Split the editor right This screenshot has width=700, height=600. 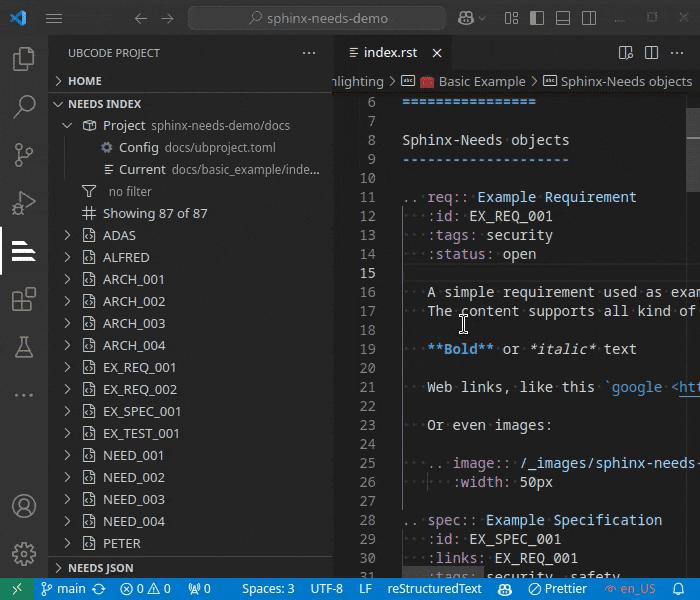[651, 53]
